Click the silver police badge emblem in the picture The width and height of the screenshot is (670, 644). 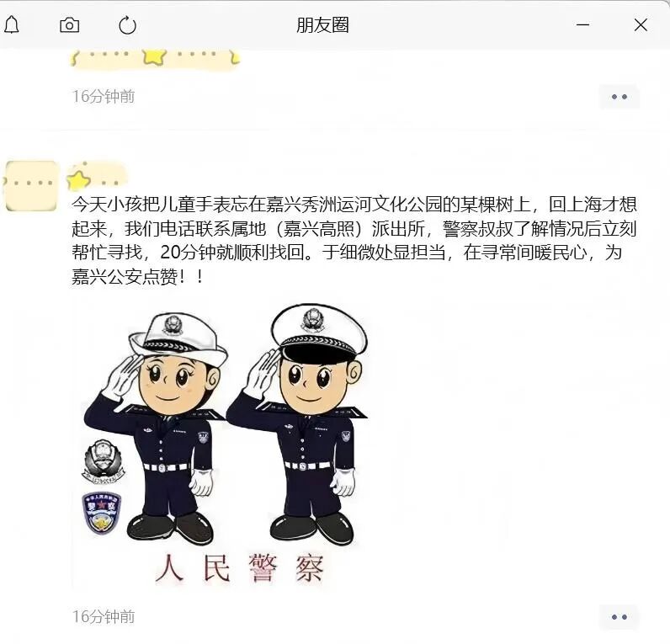click(x=103, y=461)
